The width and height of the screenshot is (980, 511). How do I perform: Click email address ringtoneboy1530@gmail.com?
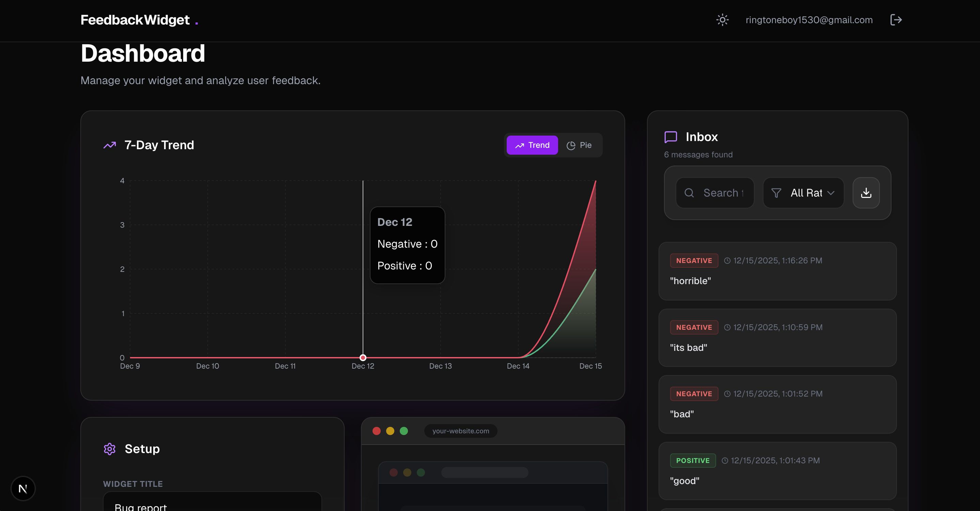pyautogui.click(x=809, y=20)
